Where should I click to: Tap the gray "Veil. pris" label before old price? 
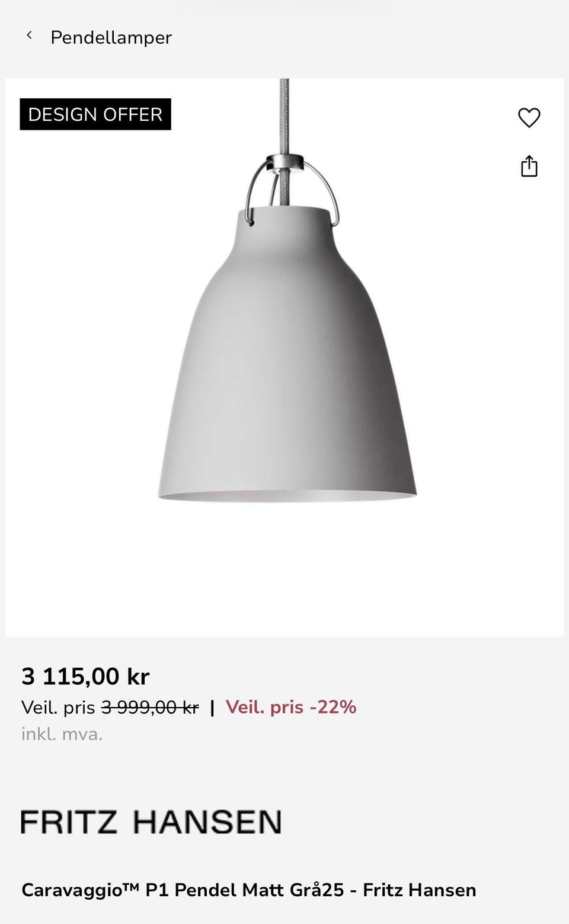[58, 707]
